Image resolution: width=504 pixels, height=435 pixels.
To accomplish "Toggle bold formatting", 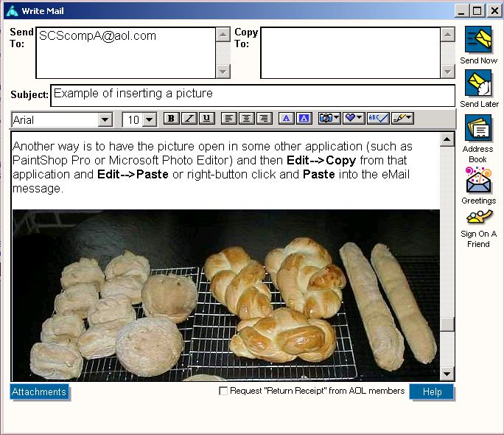I will [171, 119].
